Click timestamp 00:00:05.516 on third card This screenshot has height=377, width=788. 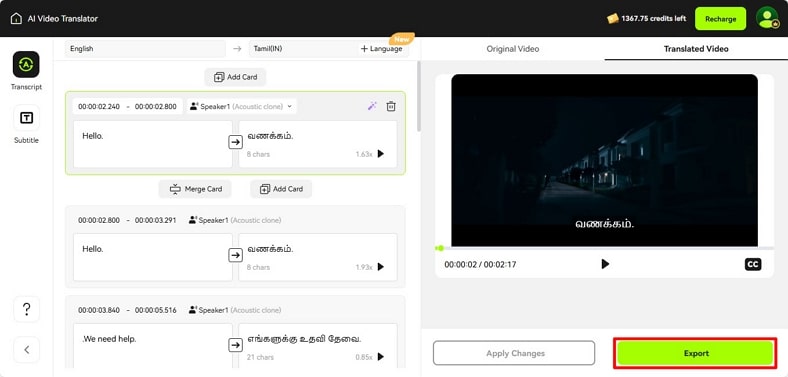(x=155, y=310)
